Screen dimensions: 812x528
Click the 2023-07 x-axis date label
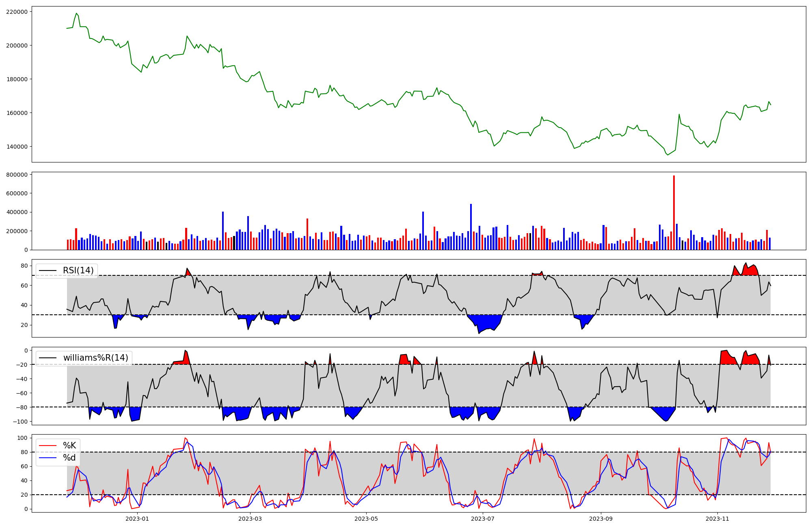tap(483, 519)
